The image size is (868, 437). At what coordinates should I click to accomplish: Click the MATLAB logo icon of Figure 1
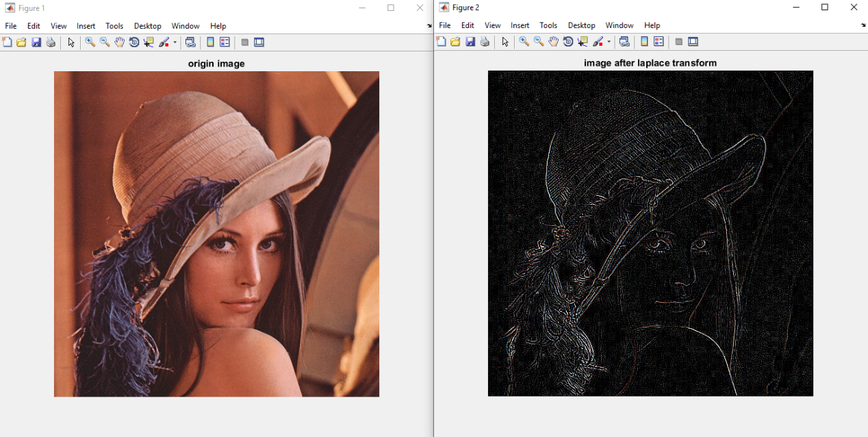(x=10, y=8)
